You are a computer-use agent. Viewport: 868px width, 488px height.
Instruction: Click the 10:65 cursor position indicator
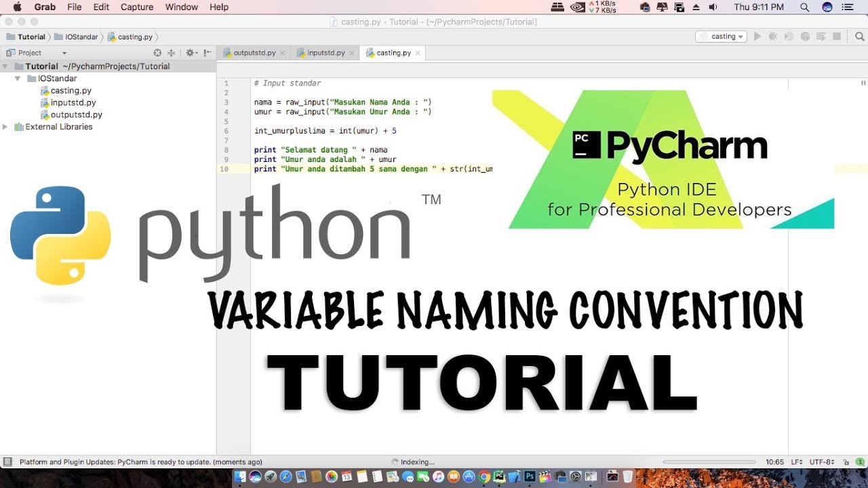point(774,462)
